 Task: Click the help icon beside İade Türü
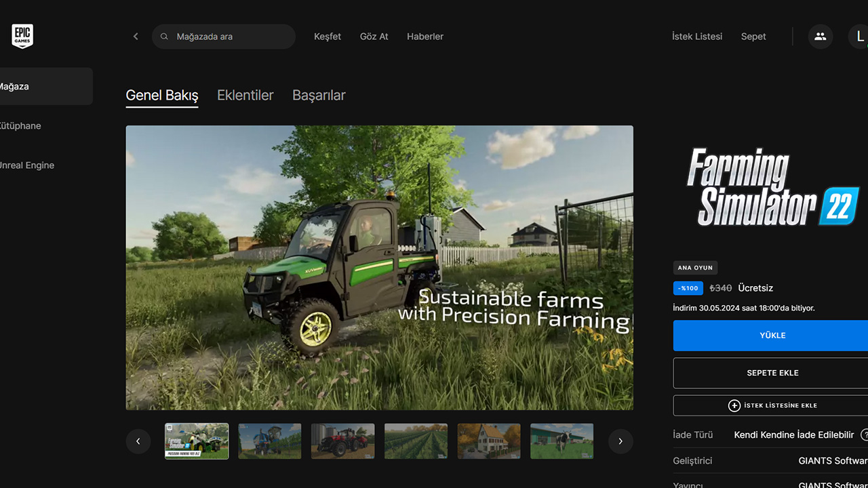click(865, 434)
